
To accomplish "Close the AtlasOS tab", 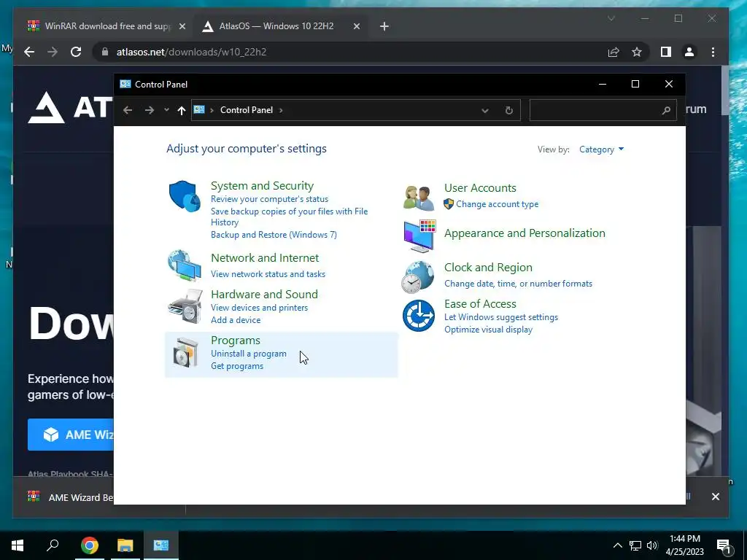I will 356,26.
